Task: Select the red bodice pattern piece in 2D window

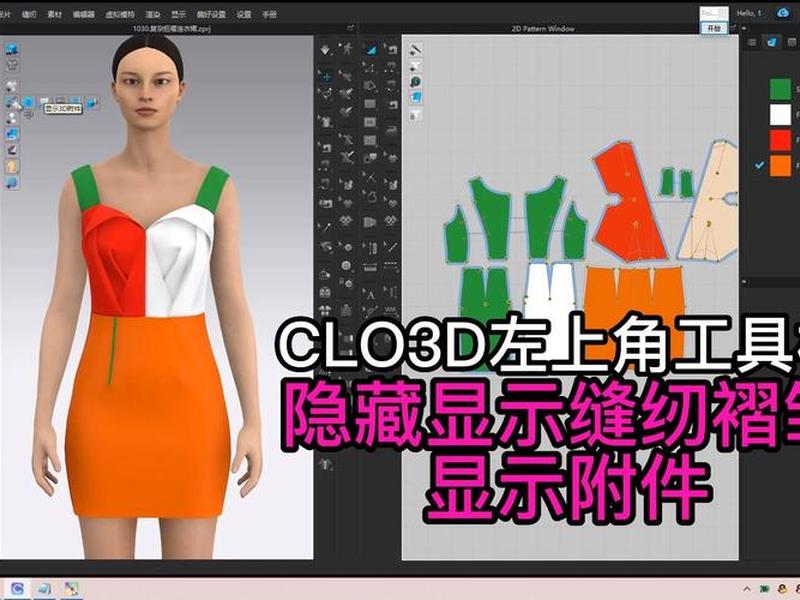Action: pos(628,204)
